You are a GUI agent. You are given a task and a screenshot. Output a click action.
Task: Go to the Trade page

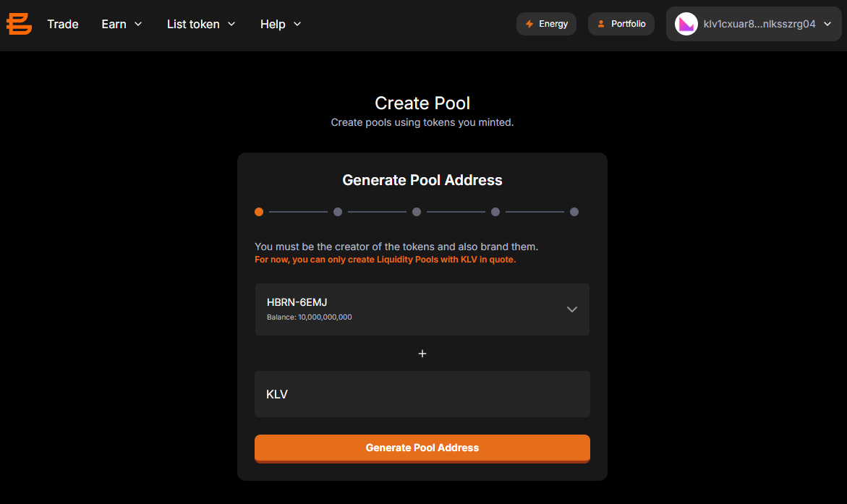[63, 25]
